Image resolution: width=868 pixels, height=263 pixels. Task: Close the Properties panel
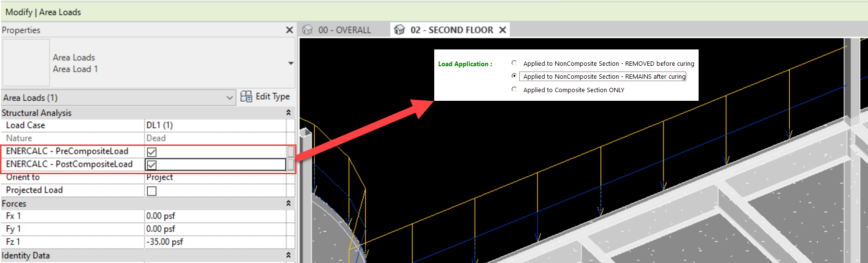pos(289,30)
